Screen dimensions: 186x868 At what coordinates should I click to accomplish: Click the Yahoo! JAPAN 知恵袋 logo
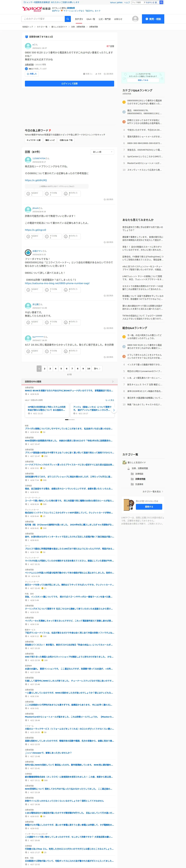pos(36,9)
